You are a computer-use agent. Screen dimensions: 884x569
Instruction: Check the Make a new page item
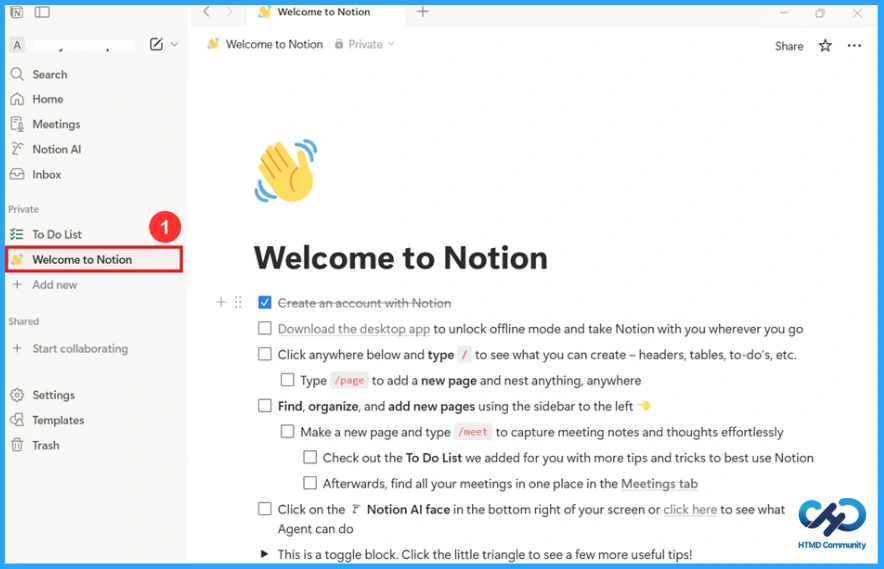tap(288, 431)
